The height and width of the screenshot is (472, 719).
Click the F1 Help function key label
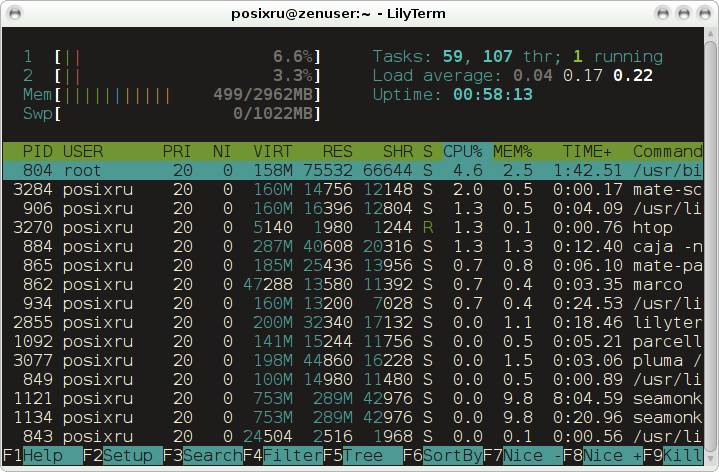click(x=43, y=455)
